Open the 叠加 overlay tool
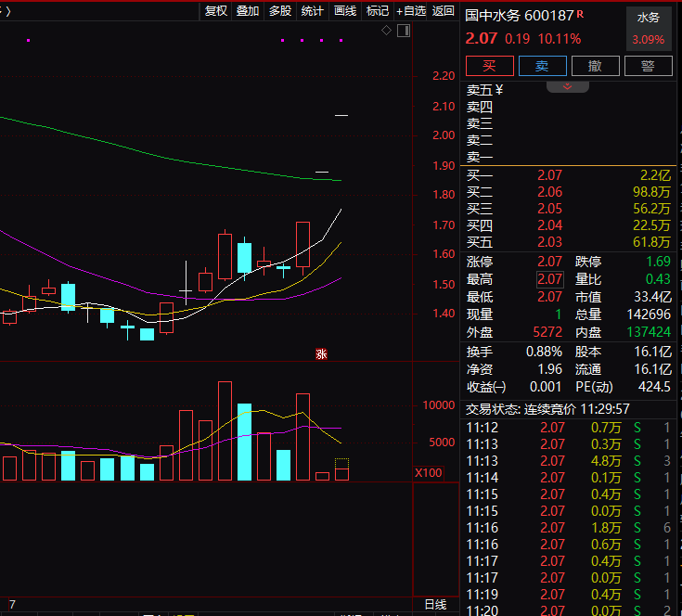This screenshot has width=682, height=616. point(248,11)
